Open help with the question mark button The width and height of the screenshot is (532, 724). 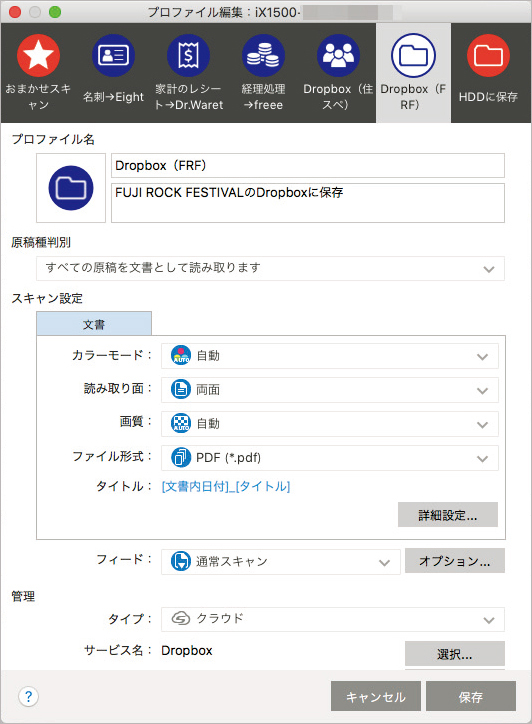click(29, 696)
